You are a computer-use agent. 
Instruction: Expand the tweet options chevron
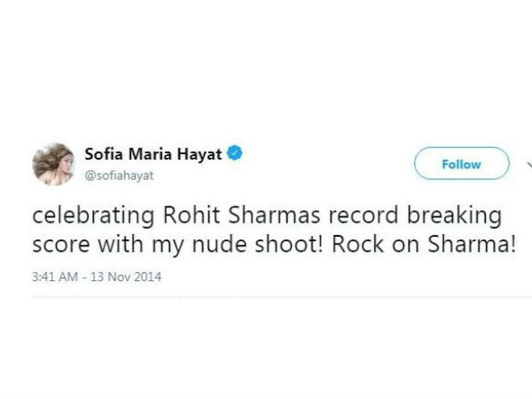point(528,165)
